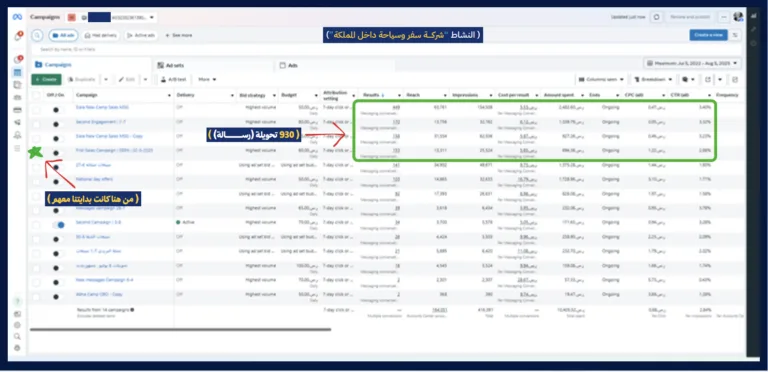Viewport: 768px width, 372px height.
Task: Click the bug report icon in sidebar
Action: pos(18,348)
